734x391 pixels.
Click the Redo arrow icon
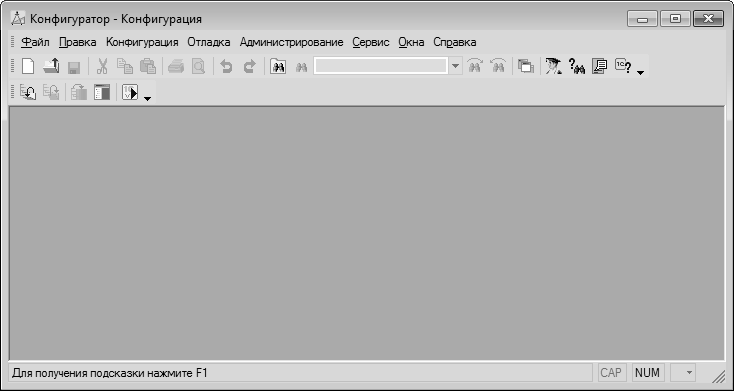tap(250, 66)
